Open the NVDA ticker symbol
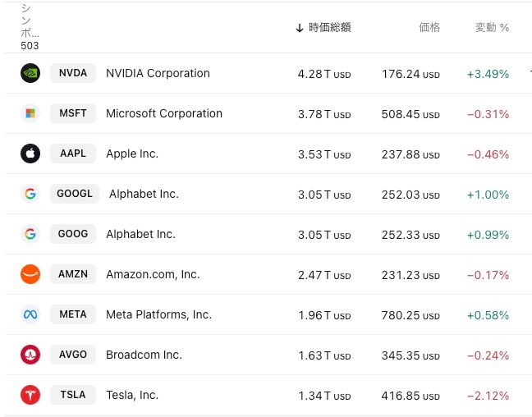The height and width of the screenshot is (417, 532). 73,73
